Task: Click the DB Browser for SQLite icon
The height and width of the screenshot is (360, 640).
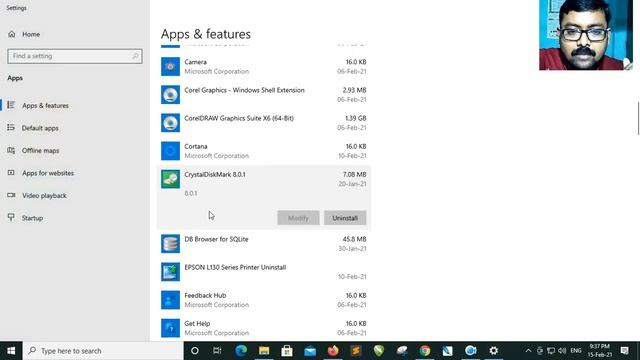Action: [170, 244]
